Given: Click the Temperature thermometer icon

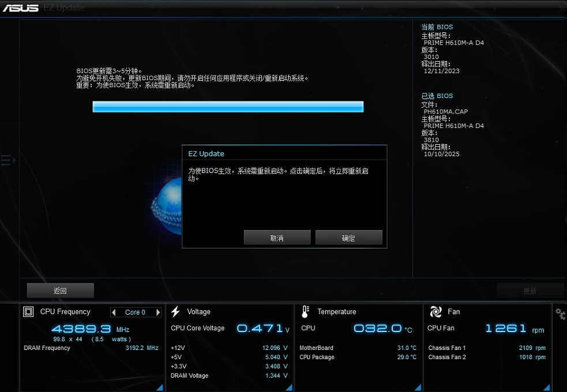Looking at the screenshot, I should click(305, 312).
